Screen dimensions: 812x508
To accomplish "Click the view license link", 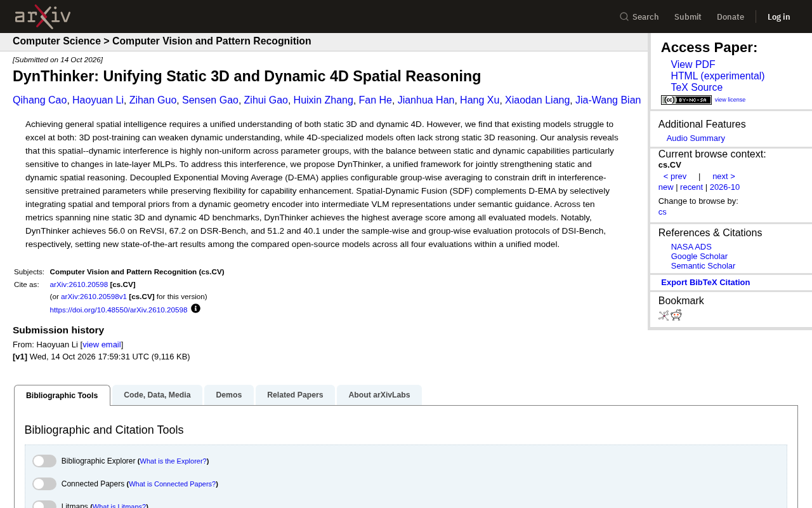I will pyautogui.click(x=730, y=100).
